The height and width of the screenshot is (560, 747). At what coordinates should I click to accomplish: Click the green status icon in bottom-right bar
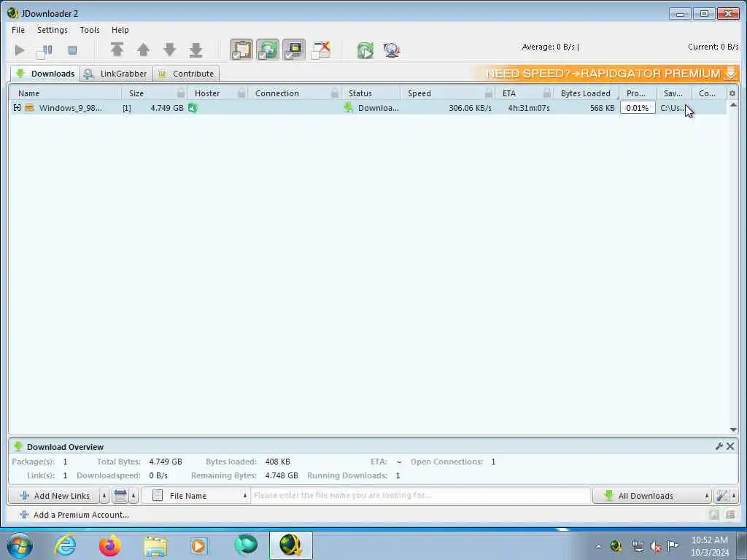point(713,514)
